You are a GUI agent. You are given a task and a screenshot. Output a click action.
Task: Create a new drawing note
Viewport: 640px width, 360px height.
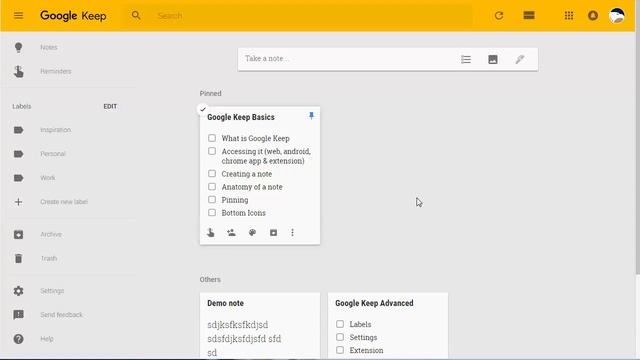pos(520,60)
